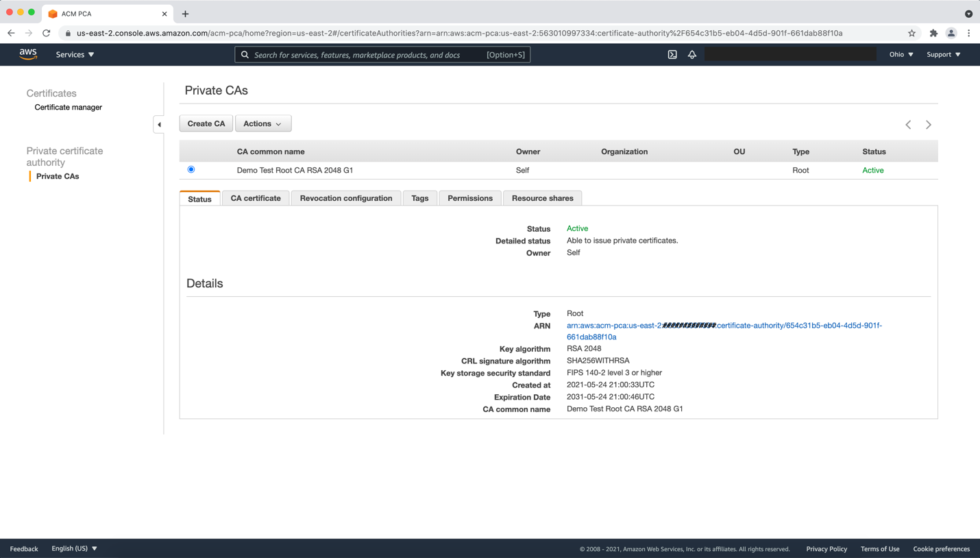
Task: Open the Permissions tab
Action: coord(469,197)
